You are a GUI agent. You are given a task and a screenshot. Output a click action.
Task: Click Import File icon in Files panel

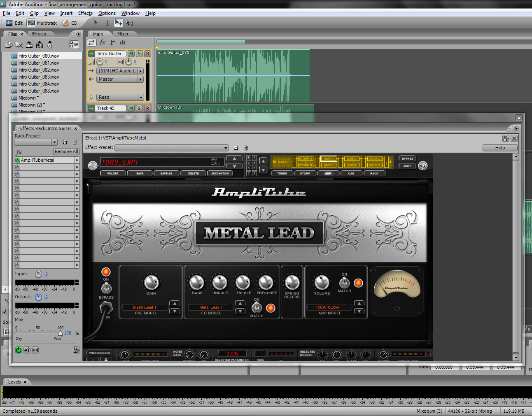8,45
